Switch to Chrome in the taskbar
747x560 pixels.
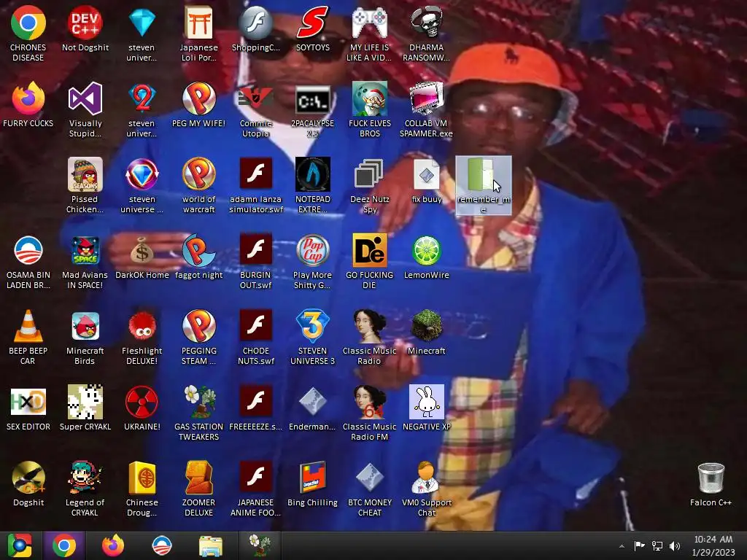[x=64, y=545]
